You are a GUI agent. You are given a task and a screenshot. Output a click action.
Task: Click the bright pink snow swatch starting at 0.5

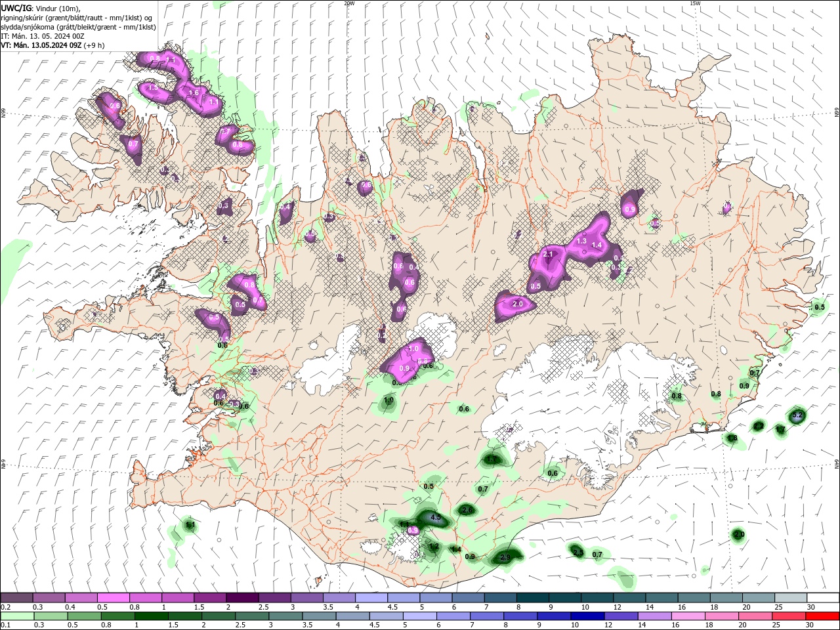tap(114, 598)
